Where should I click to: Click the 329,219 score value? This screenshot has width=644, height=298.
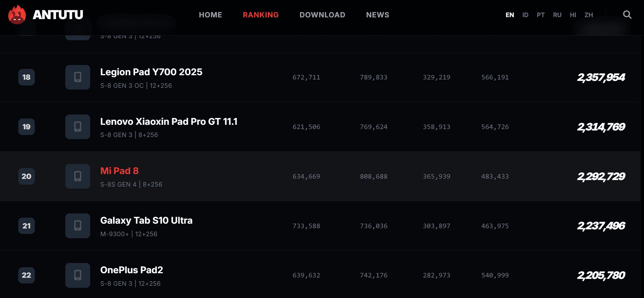coord(437,77)
